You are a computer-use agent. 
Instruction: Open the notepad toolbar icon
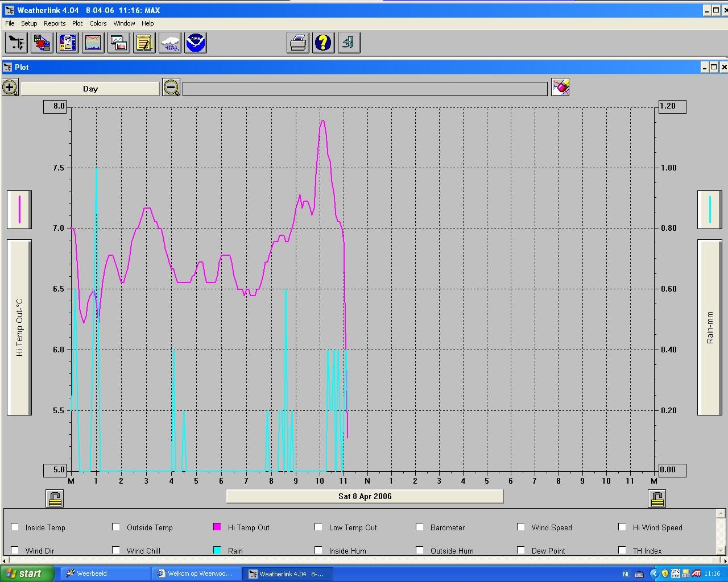144,43
